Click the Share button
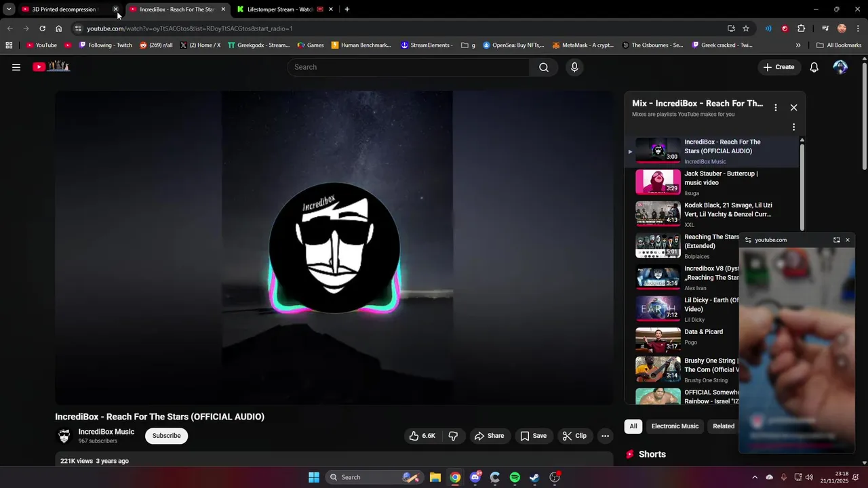 (x=489, y=436)
